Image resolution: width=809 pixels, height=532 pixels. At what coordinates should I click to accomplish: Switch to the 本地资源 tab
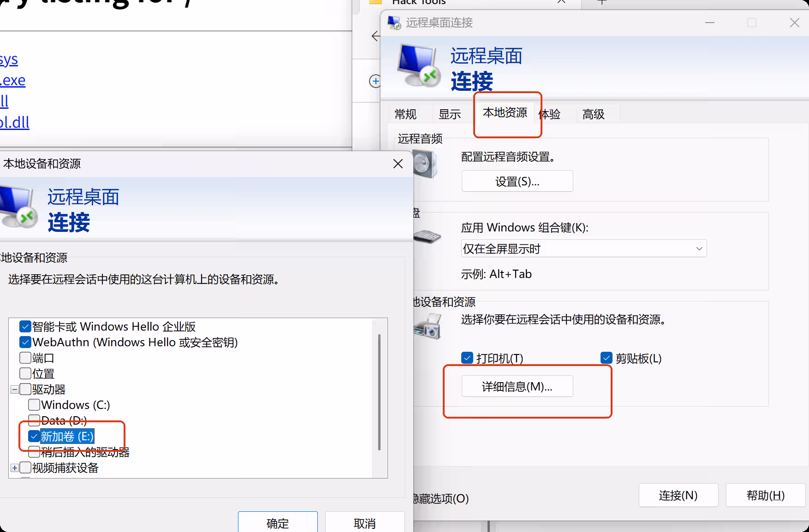point(505,112)
